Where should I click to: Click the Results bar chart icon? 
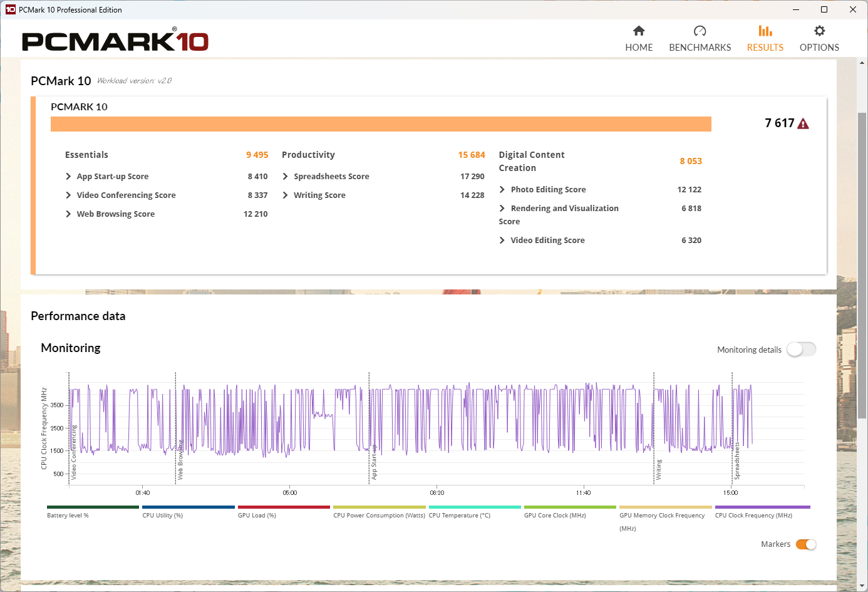tap(765, 31)
